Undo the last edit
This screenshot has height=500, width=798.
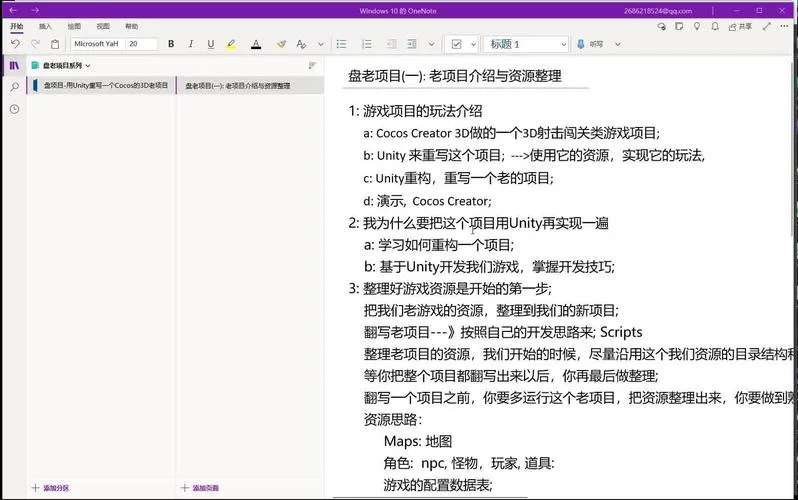click(x=15, y=44)
